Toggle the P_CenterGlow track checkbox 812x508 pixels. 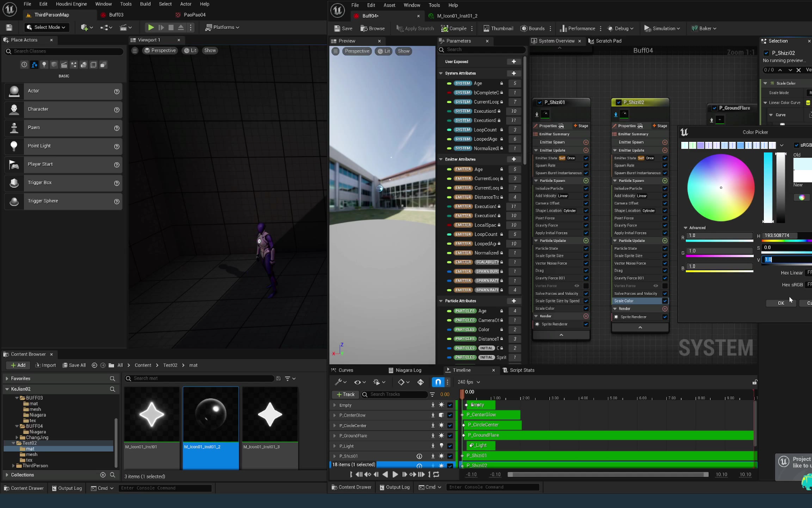coord(450,415)
